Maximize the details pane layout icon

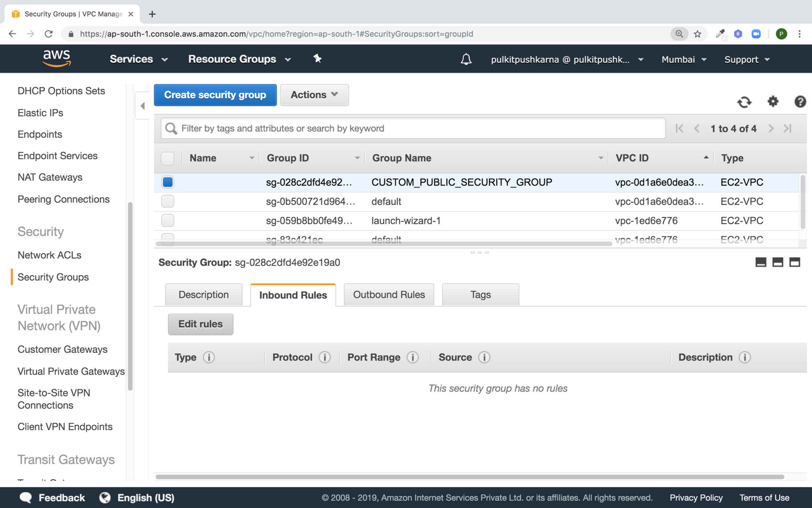794,262
